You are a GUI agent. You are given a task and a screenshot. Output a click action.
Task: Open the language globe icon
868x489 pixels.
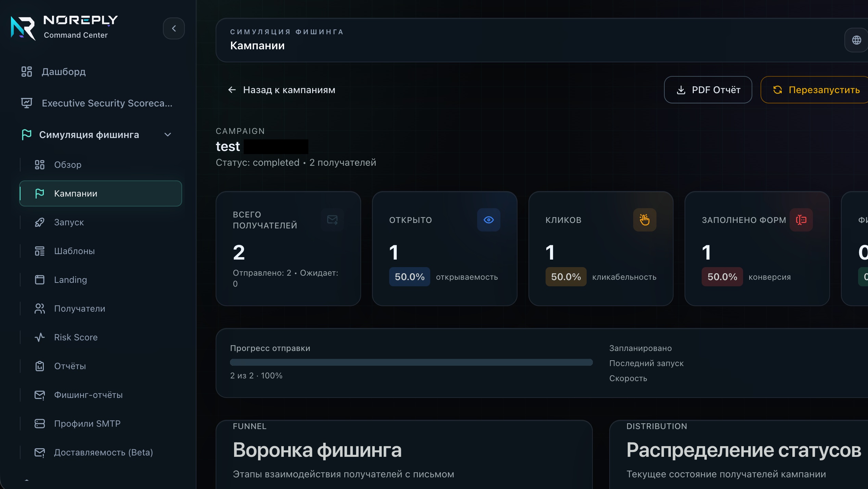pyautogui.click(x=856, y=40)
